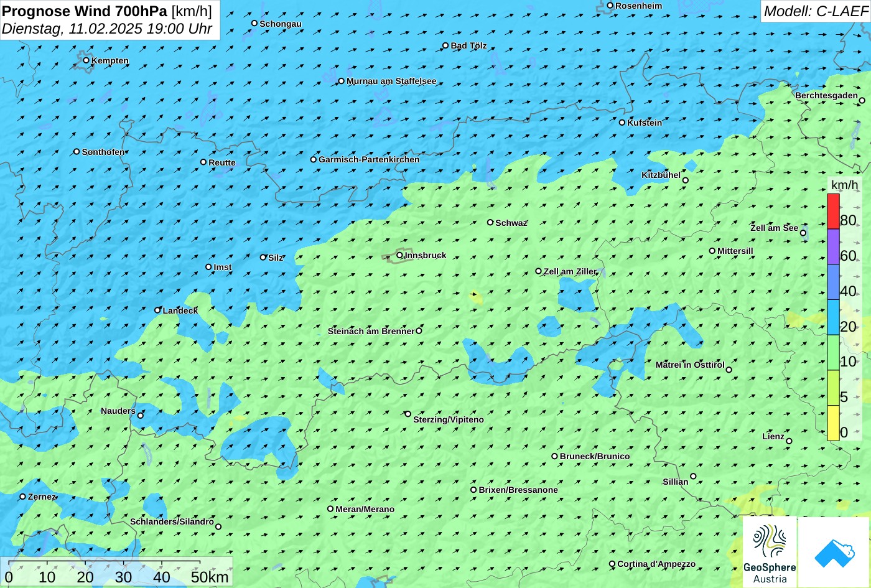Click the blue cloud app logo
This screenshot has width=871, height=588.
coord(834,552)
